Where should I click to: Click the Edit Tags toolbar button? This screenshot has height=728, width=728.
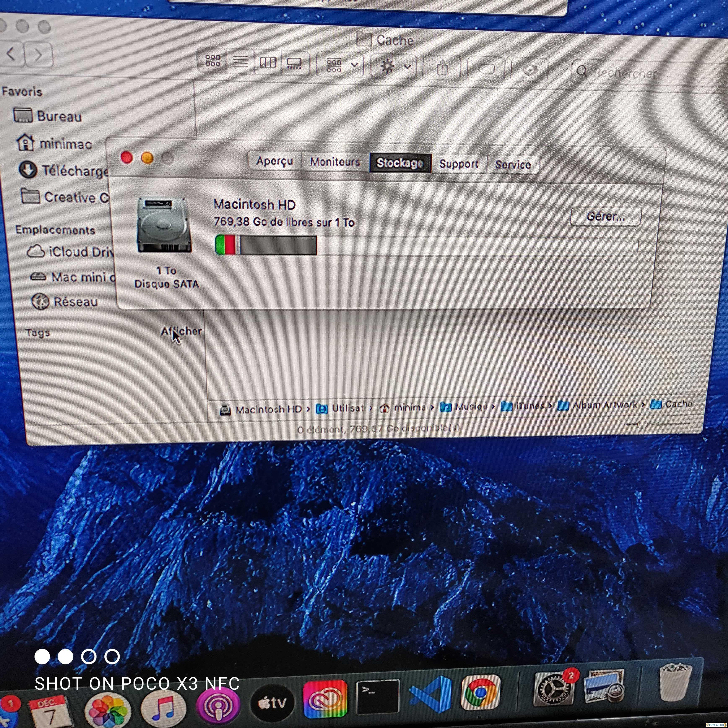486,69
